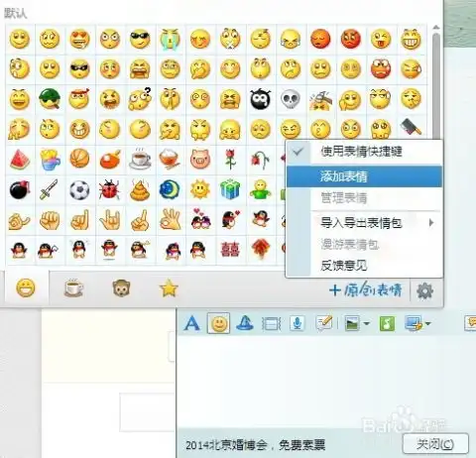The image size is (476, 458).
Task: Start voice message with microphone icon
Action: tap(297, 323)
